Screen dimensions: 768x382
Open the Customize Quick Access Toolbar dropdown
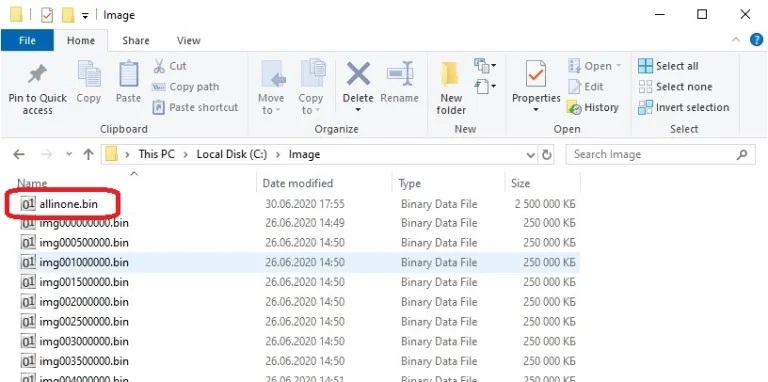(85, 16)
